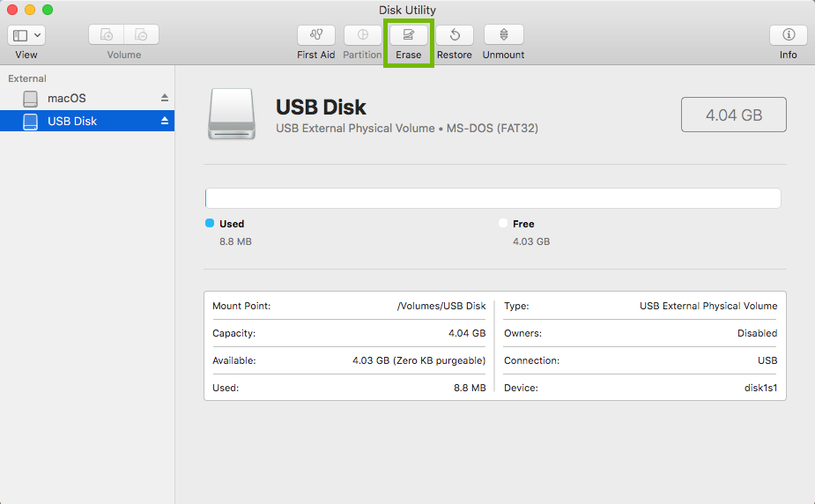Screen dimensions: 815x504
Task: Click the white Free legend dot
Action: pos(503,223)
